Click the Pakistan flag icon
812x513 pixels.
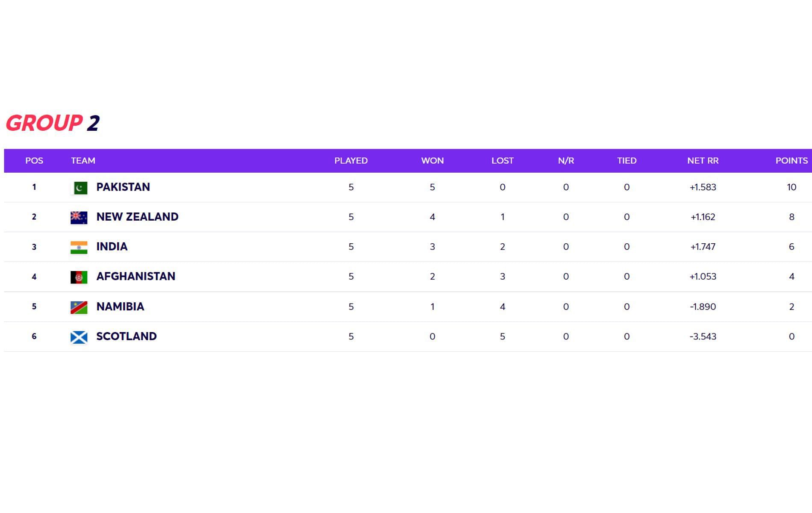tap(79, 188)
